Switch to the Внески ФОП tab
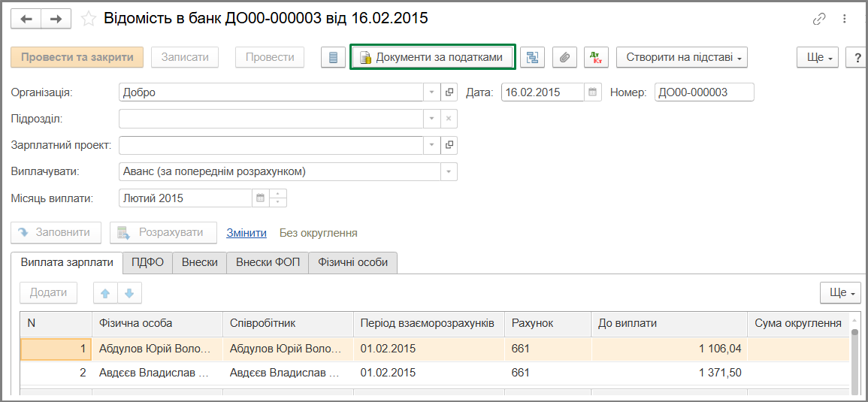The image size is (868, 402). tap(268, 262)
